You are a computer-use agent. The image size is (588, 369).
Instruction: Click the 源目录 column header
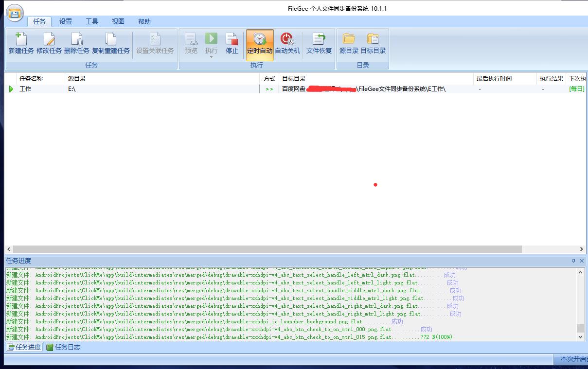(x=162, y=78)
